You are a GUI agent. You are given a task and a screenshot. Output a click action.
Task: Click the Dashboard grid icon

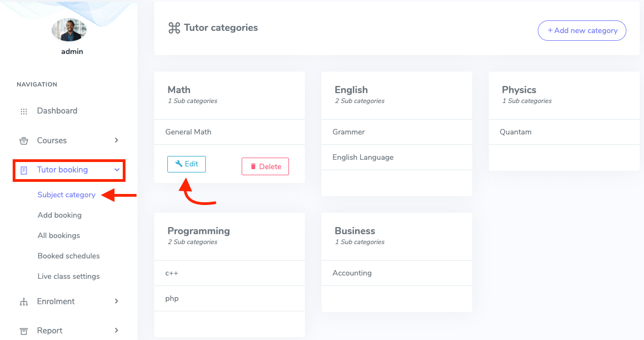[24, 111]
